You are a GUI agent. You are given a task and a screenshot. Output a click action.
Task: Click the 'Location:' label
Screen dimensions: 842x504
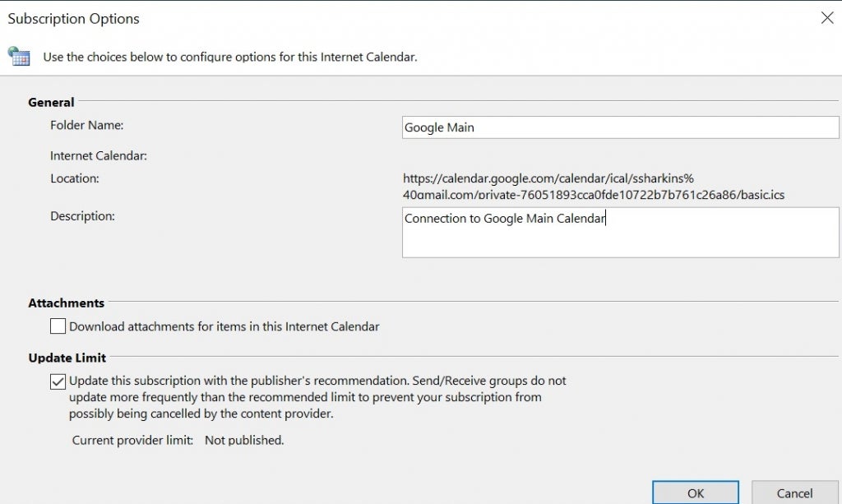pos(75,178)
